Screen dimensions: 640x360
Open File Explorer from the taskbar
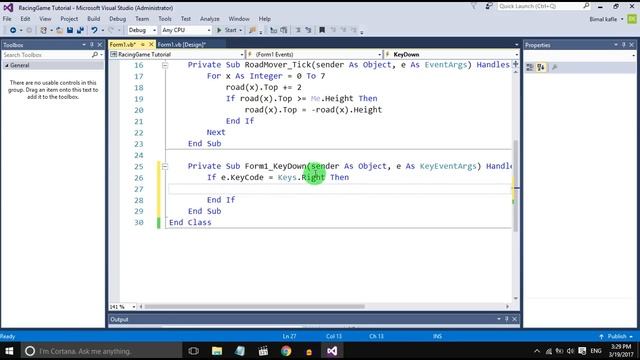pos(217,351)
